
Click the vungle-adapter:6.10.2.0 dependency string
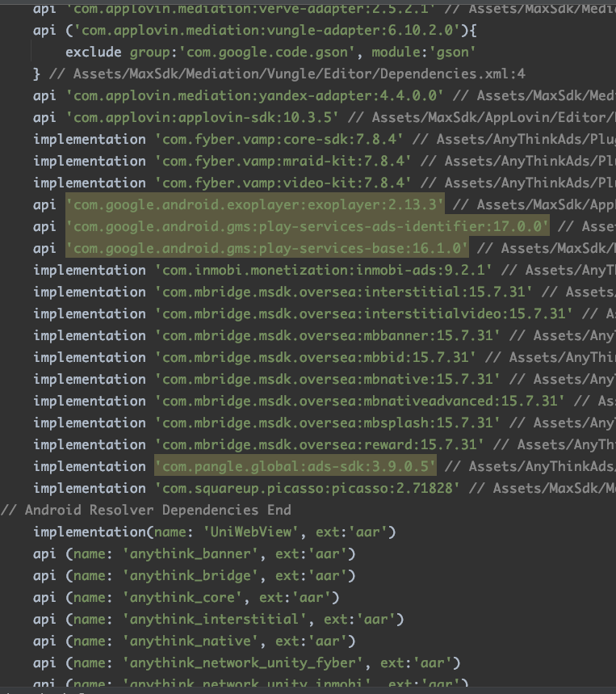tap(267, 30)
